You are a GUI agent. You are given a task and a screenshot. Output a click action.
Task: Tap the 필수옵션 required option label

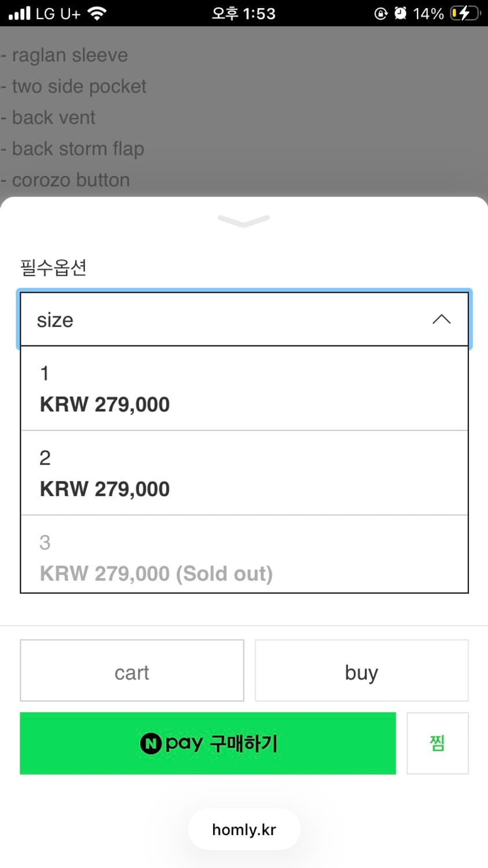click(x=53, y=268)
